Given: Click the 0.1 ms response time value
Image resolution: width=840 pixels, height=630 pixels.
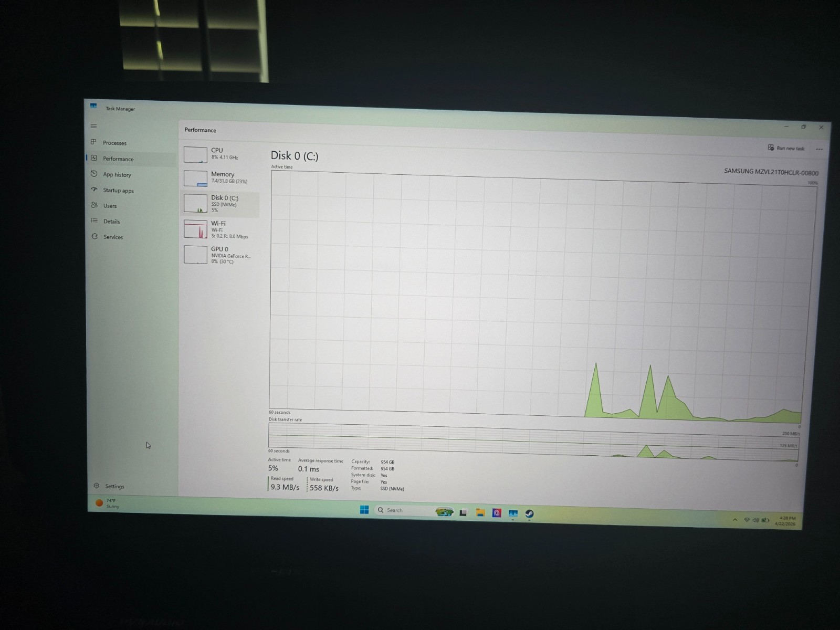Looking at the screenshot, I should click(x=309, y=469).
